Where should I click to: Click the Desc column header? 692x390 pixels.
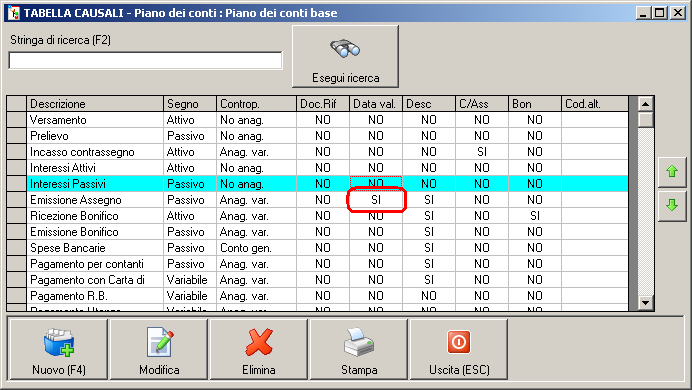point(429,104)
